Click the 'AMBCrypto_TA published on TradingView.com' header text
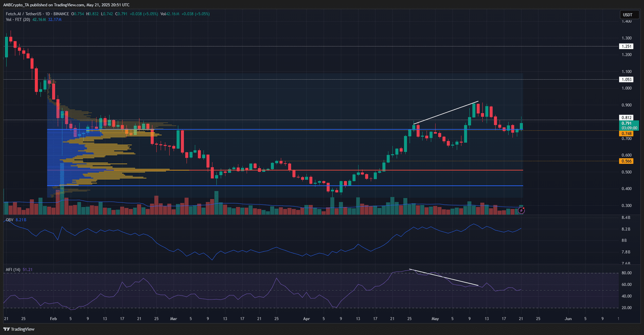Screen dimensions: 644x335 [44, 5]
